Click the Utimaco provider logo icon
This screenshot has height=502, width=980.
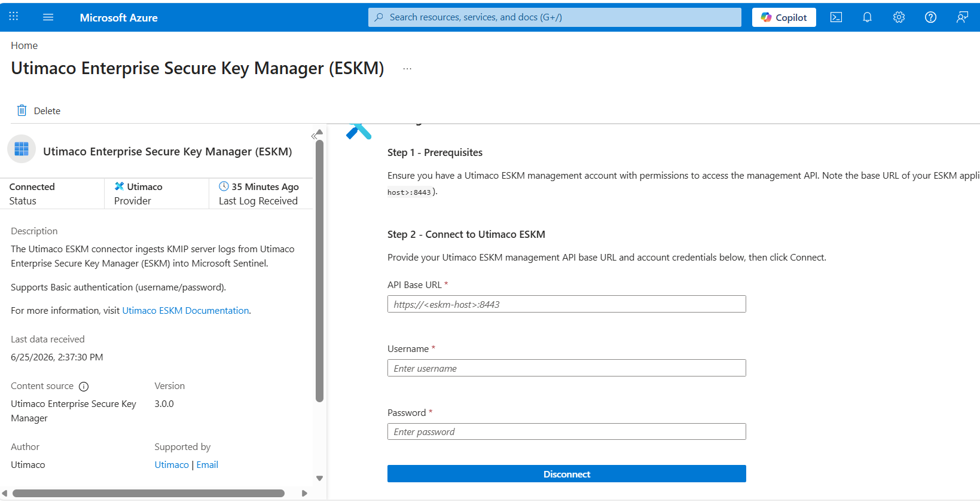pyautogui.click(x=119, y=186)
